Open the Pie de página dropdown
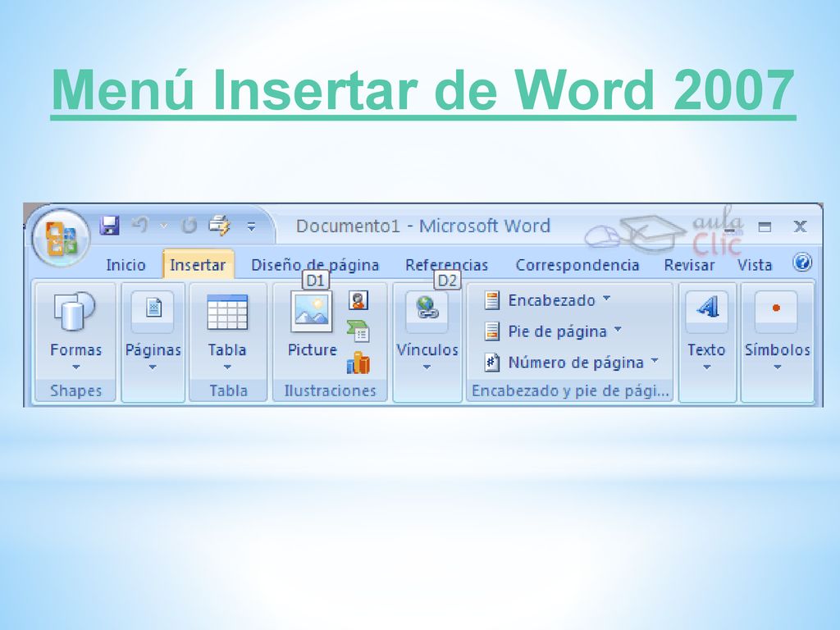The width and height of the screenshot is (840, 630). [x=618, y=330]
